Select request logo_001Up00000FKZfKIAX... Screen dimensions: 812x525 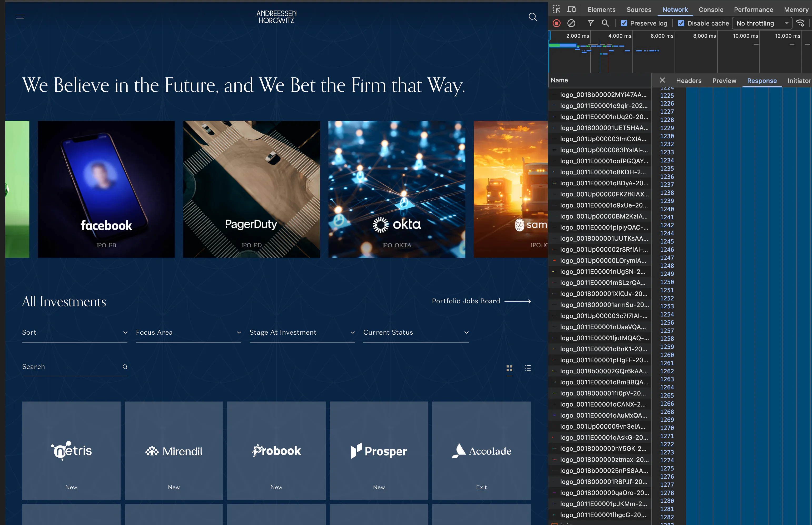coord(600,194)
